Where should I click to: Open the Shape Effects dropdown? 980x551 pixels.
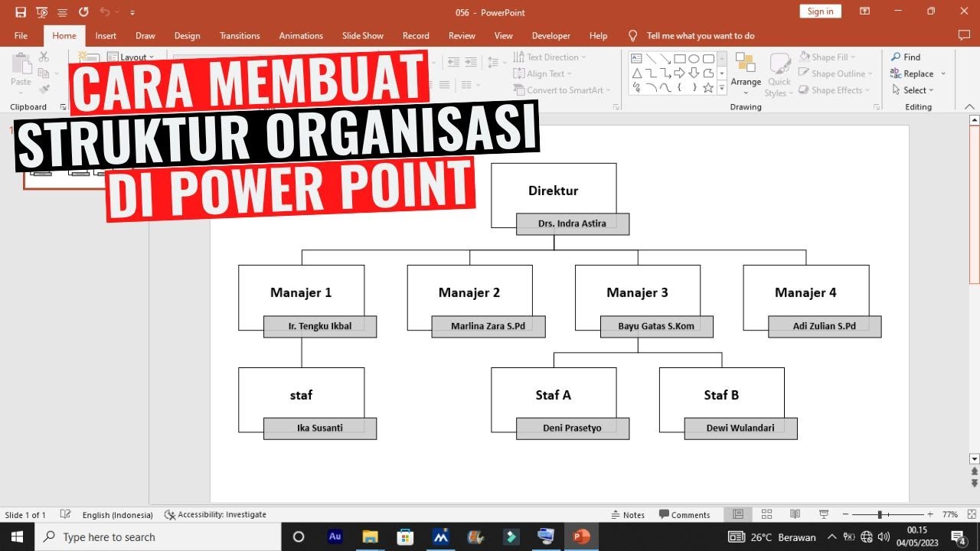pos(835,90)
